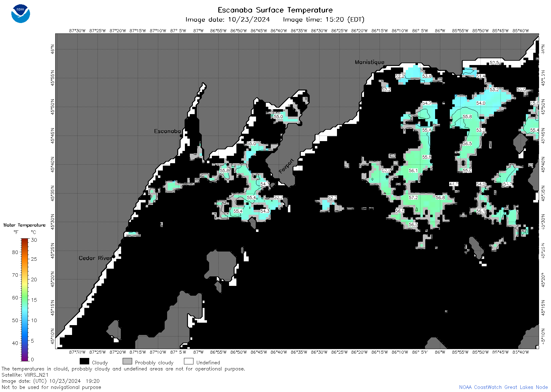Click the Water Temperature color scale bar

(x=25, y=300)
